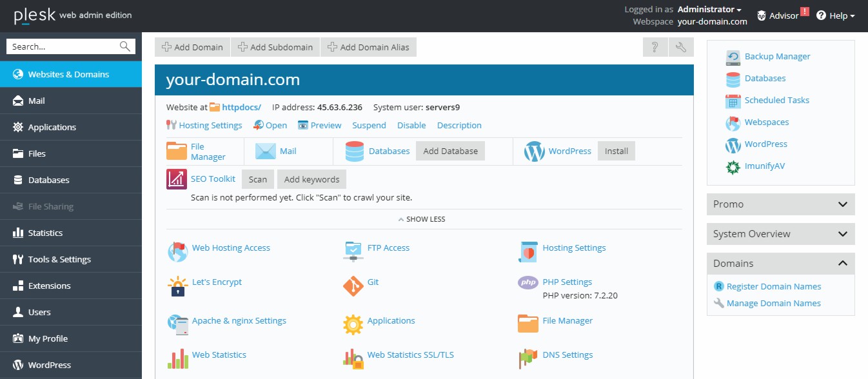Go to Extensions in the sidebar
The height and width of the screenshot is (379, 868).
71,286
